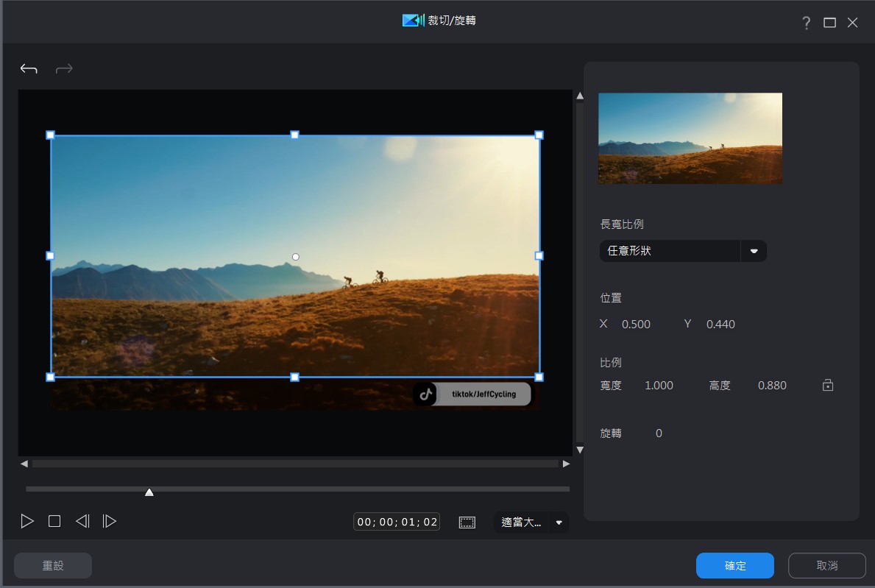The width and height of the screenshot is (875, 588).
Task: Open the help question mark icon
Action: (x=806, y=22)
